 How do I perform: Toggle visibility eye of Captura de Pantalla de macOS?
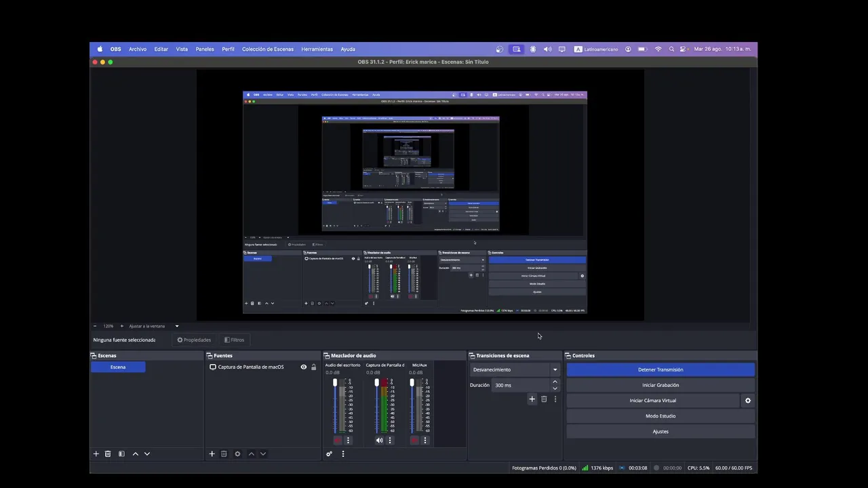(x=304, y=367)
